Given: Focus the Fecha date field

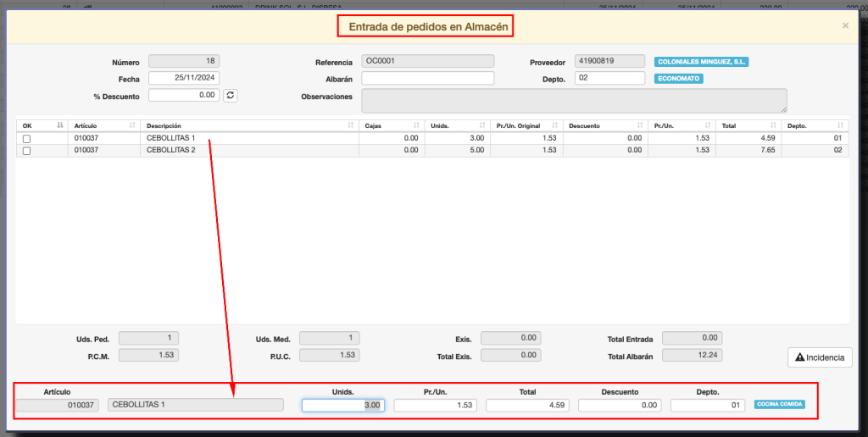Looking at the screenshot, I should 183,78.
